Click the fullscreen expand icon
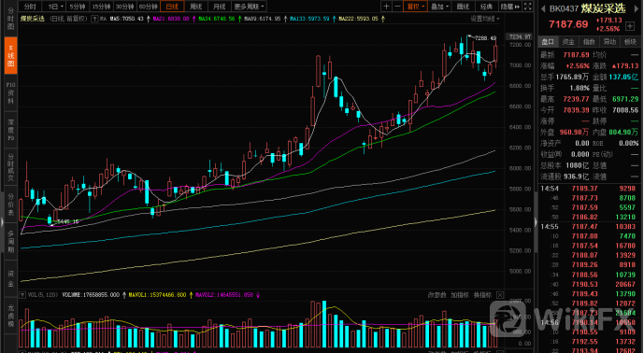644x353 pixels. pyautogui.click(x=528, y=7)
